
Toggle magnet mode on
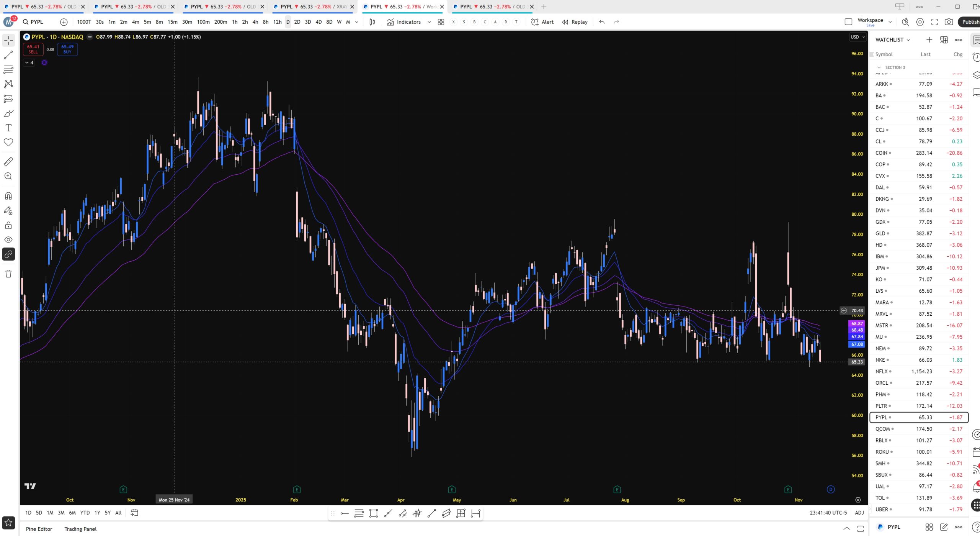(x=8, y=196)
